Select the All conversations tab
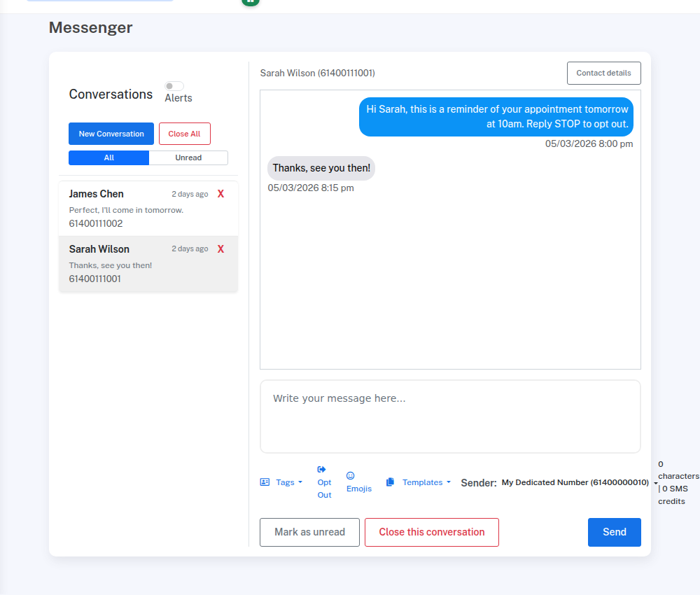700x595 pixels. click(109, 157)
